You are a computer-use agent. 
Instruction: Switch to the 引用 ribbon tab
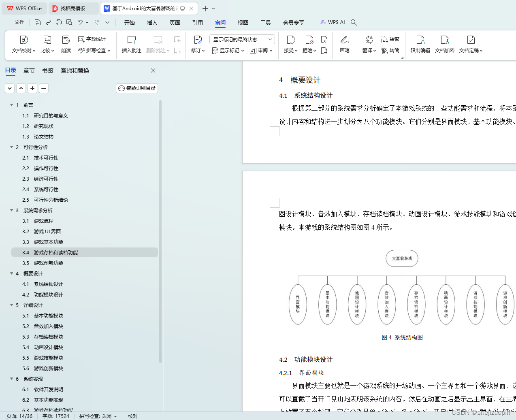tap(198, 23)
